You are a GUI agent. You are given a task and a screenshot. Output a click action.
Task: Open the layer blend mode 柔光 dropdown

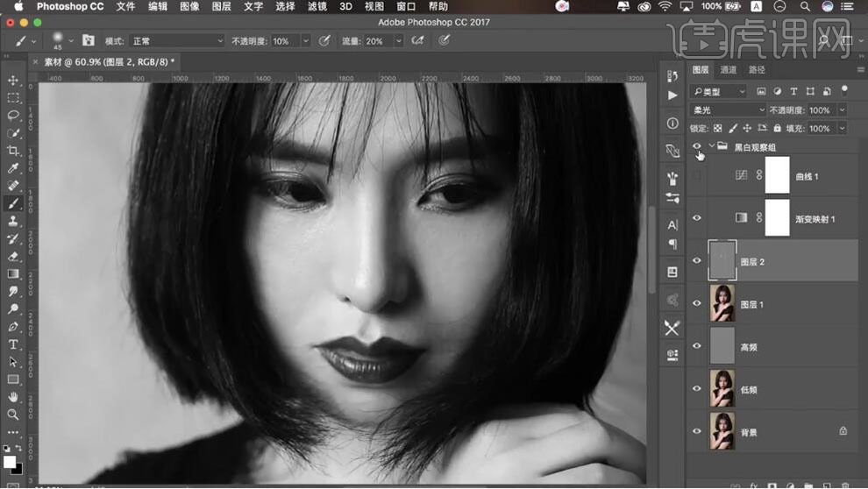(727, 110)
